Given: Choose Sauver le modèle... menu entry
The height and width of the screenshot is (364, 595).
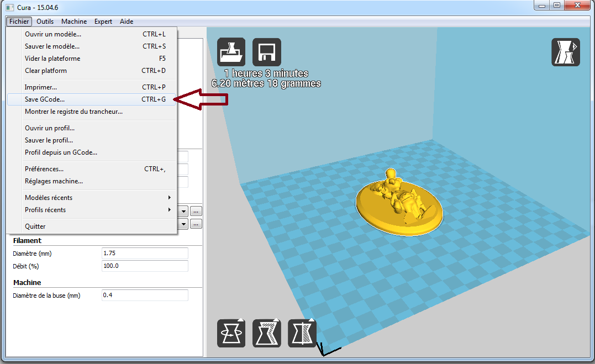Looking at the screenshot, I should (x=92, y=46).
